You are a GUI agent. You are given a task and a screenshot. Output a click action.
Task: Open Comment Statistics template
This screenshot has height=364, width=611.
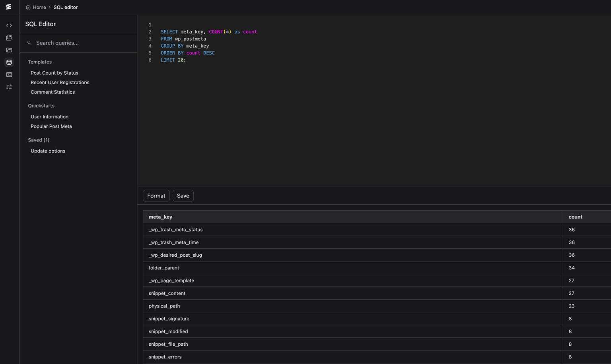53,92
